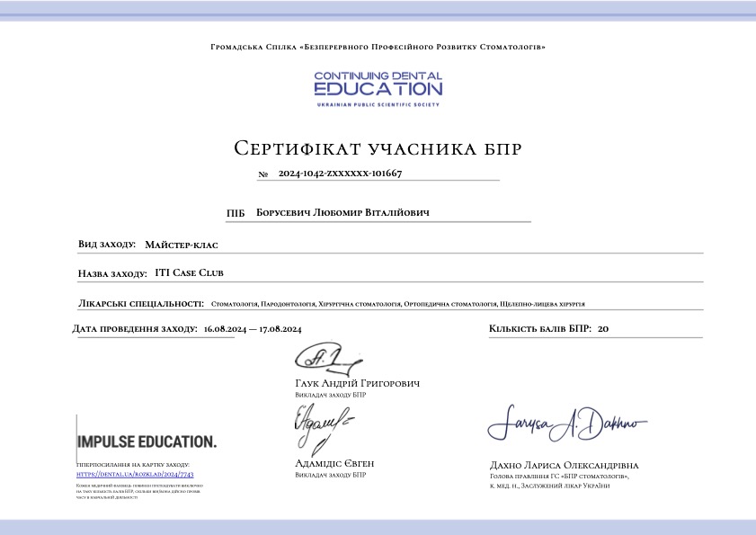This screenshot has height=535, width=756.
Task: Click the name Дахно Лариса Олександрівна
Action: 564,466
